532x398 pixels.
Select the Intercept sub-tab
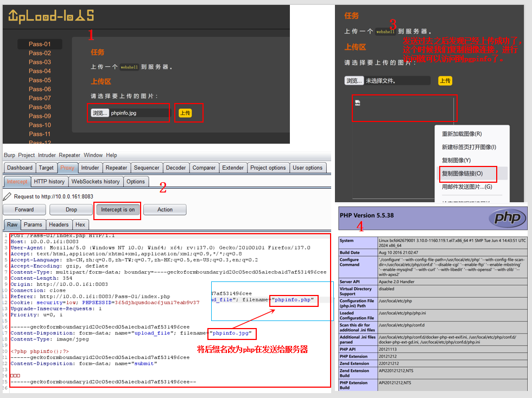pos(17,181)
